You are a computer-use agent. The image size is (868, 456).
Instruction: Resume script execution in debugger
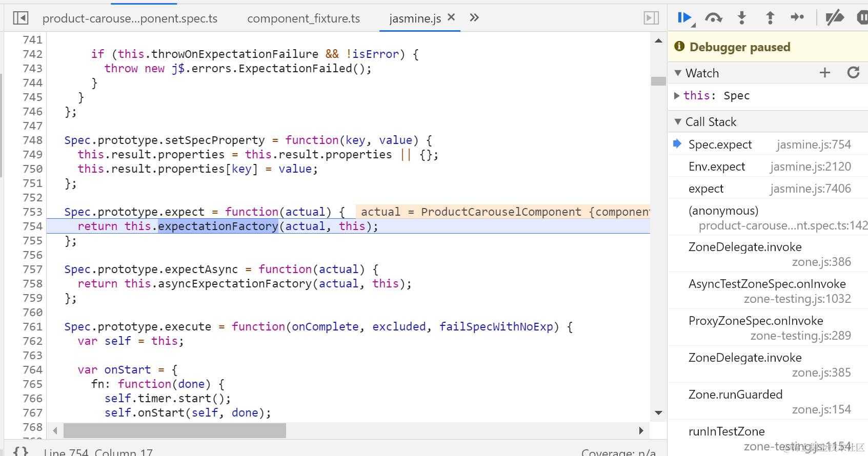click(684, 18)
